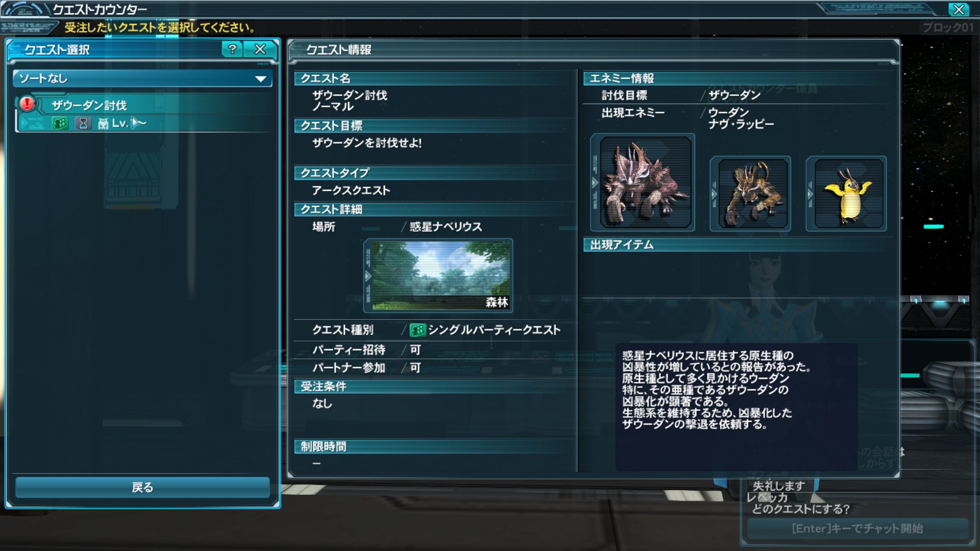Open the ウーダン enemy thumbnail
This screenshot has height=551, width=980.
click(750, 193)
